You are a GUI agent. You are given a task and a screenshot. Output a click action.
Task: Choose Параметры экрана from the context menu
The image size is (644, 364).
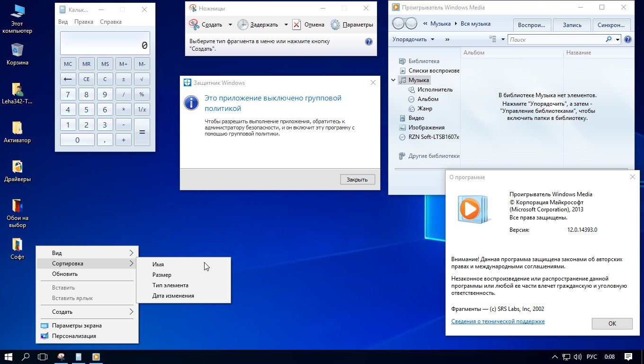tap(87, 326)
